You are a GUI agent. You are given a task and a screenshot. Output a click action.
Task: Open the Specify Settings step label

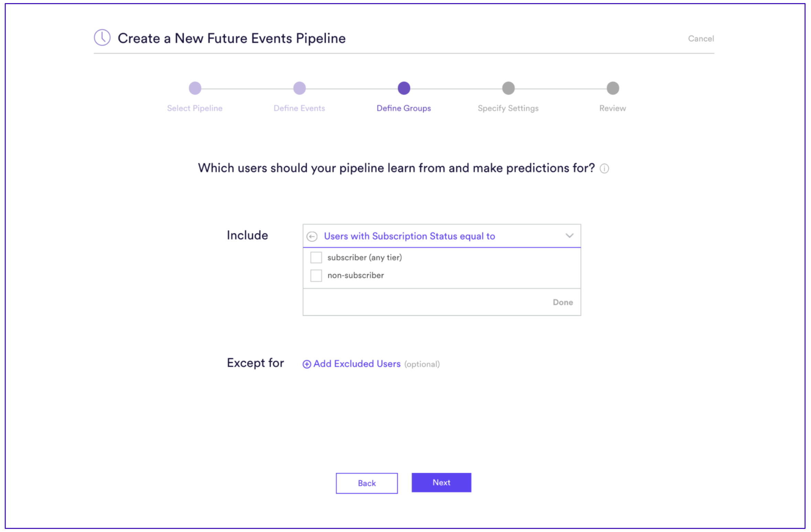508,108
